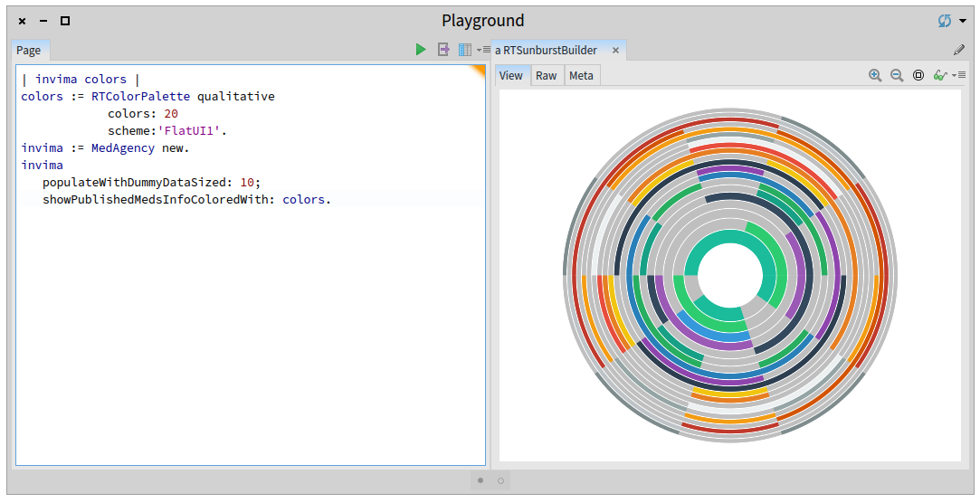The height and width of the screenshot is (503, 980).
Task: Open the inspector view toolbar dropdown menu
Action: pos(958,75)
